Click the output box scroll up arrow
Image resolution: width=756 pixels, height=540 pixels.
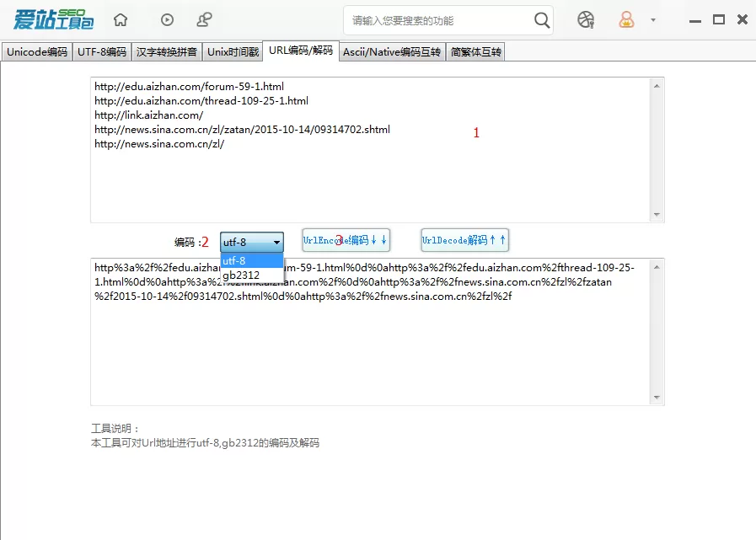[657, 267]
